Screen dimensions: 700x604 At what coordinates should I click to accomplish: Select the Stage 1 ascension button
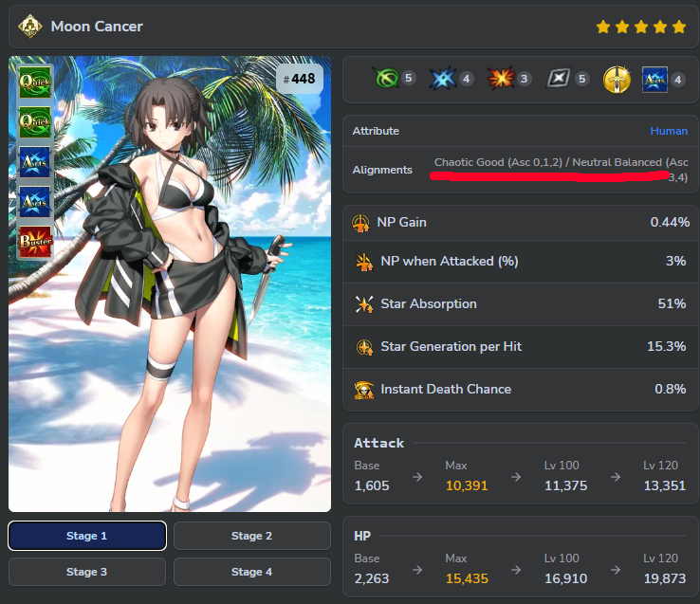point(87,536)
